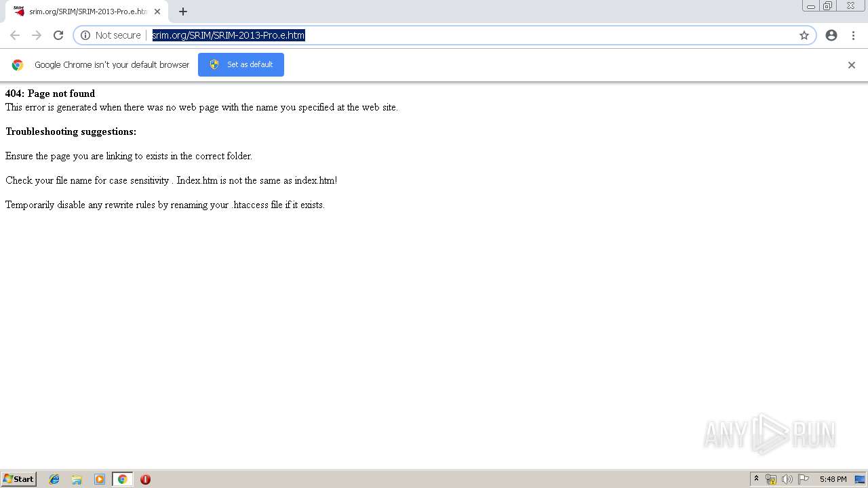The image size is (868, 488).
Task: Open network status tray icon
Action: [771, 479]
